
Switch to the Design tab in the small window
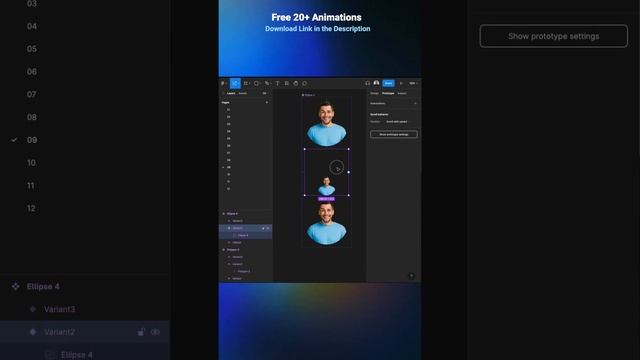click(x=374, y=93)
